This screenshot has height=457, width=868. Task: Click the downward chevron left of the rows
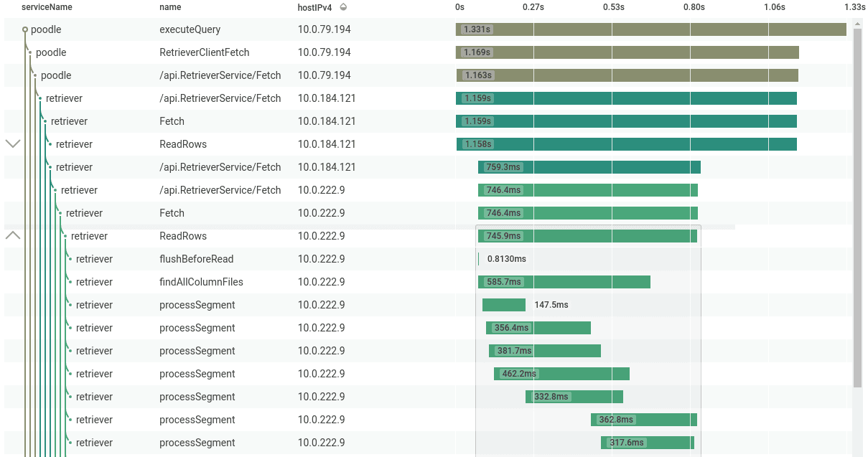point(13,143)
